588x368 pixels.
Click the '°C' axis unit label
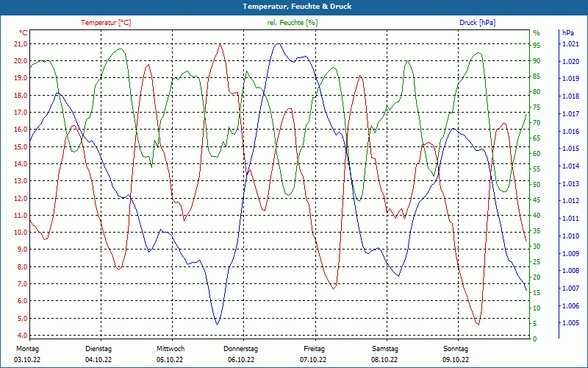pos(23,33)
